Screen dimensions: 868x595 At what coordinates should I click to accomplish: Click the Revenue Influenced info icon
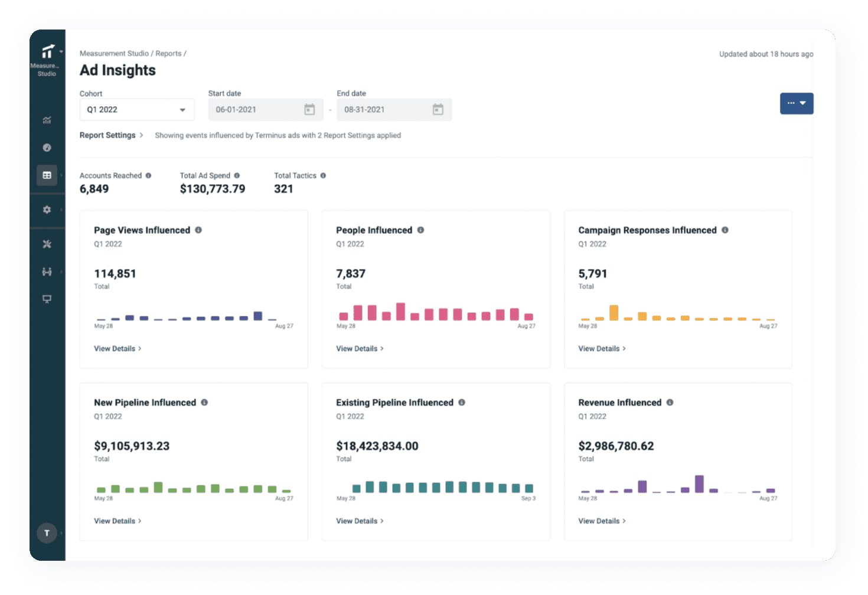pos(670,402)
